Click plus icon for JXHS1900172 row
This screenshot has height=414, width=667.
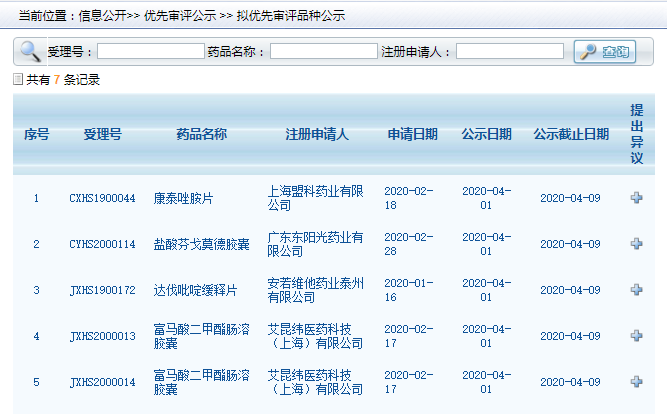636,290
